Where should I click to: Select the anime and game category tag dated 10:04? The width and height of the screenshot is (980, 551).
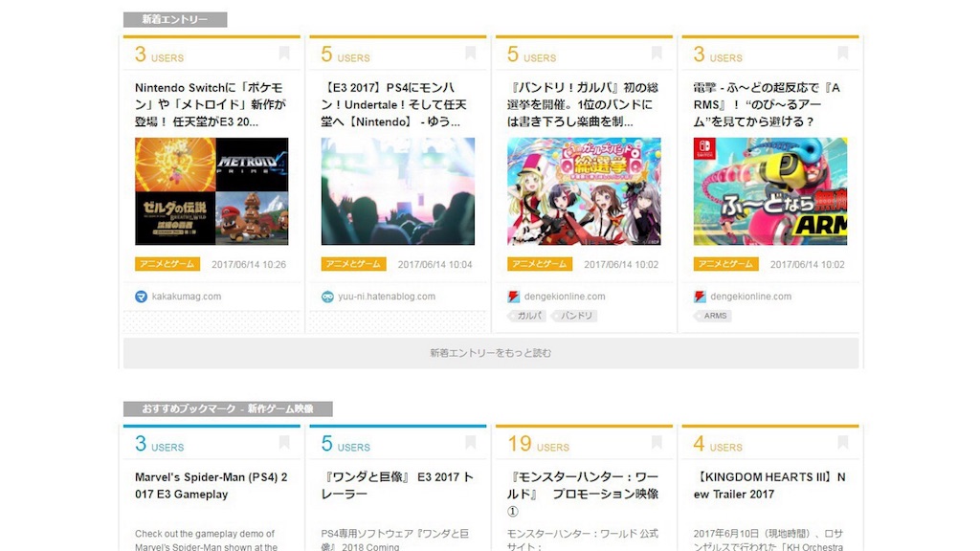coord(354,264)
